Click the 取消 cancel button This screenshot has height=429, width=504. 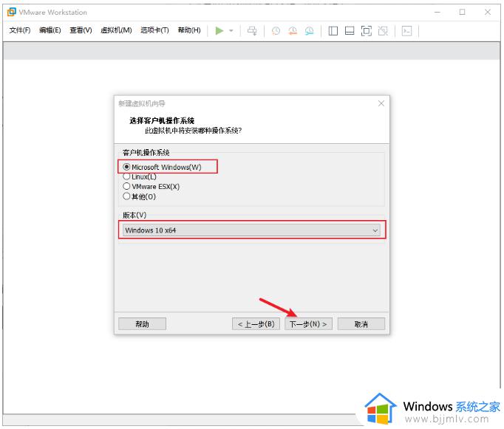(361, 324)
